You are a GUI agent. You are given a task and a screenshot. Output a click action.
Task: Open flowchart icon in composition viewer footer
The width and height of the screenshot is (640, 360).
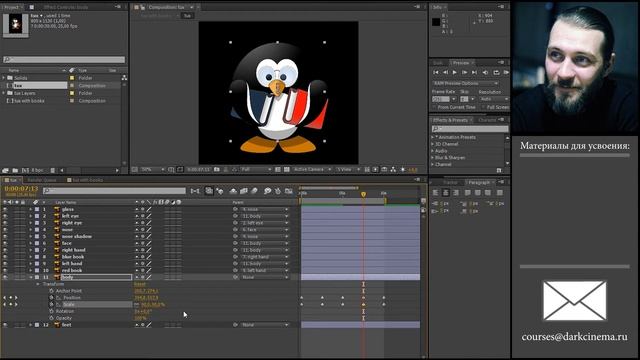393,169
